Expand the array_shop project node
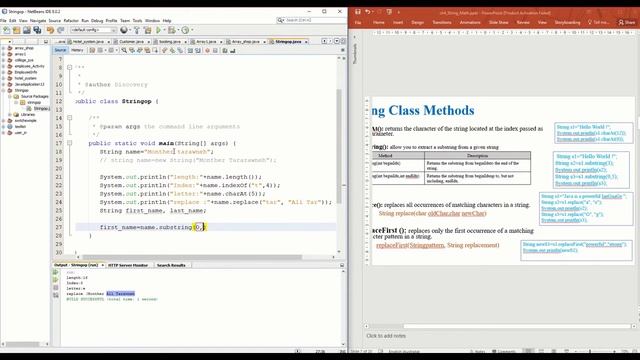Screen dimensions: 640x360 tap(4, 48)
